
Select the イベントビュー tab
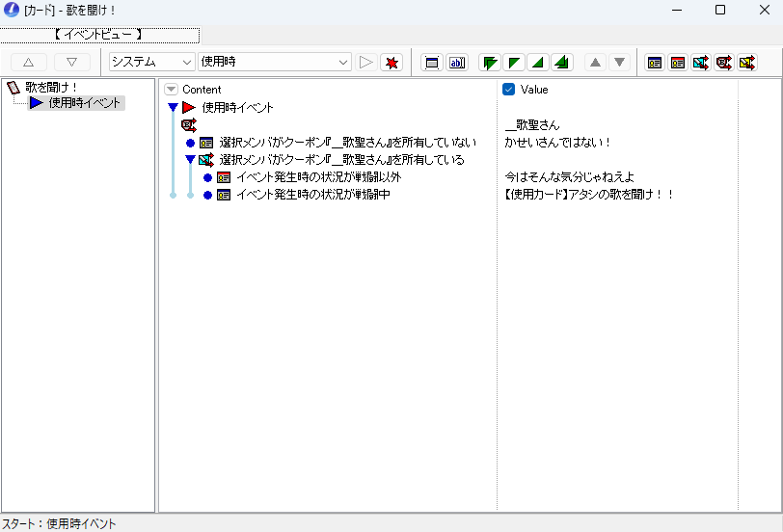point(99,35)
